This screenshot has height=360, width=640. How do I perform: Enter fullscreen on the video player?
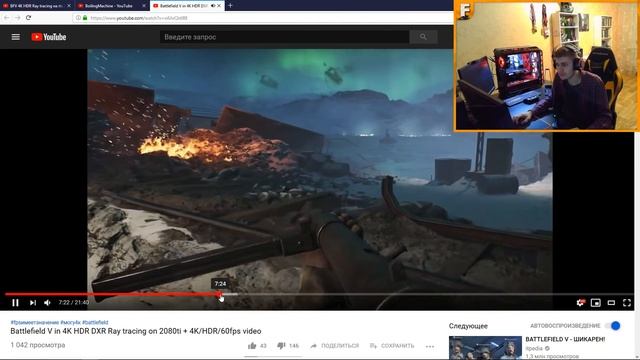(627, 302)
